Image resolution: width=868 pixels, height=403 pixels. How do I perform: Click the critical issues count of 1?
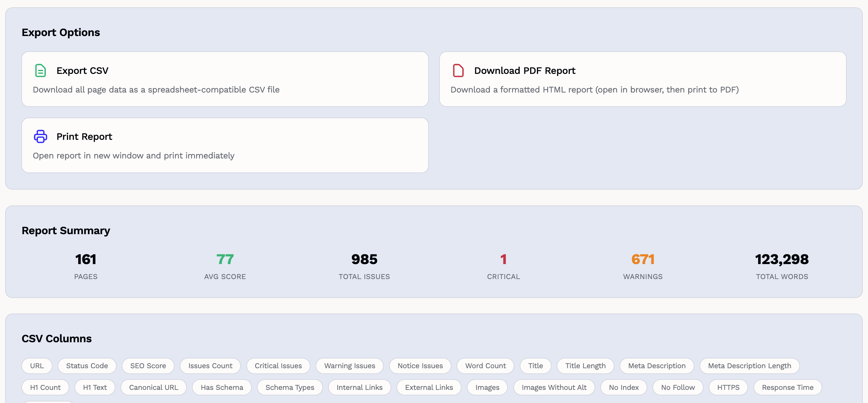click(x=503, y=260)
